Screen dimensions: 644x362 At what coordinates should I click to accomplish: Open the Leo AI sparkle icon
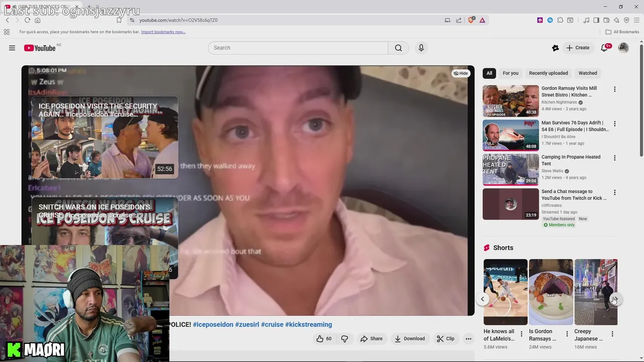(616, 20)
